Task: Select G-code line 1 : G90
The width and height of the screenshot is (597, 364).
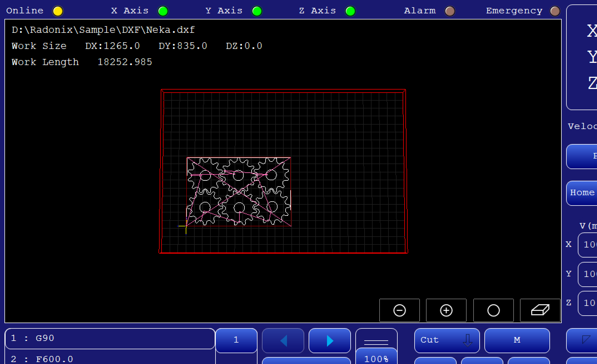Action: pyautogui.click(x=110, y=338)
